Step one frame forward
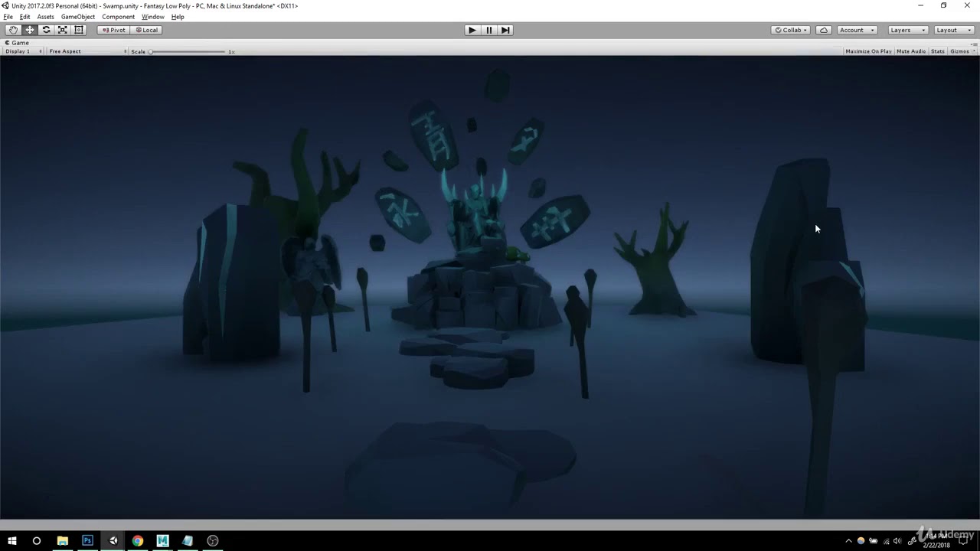The image size is (980, 551). (505, 30)
